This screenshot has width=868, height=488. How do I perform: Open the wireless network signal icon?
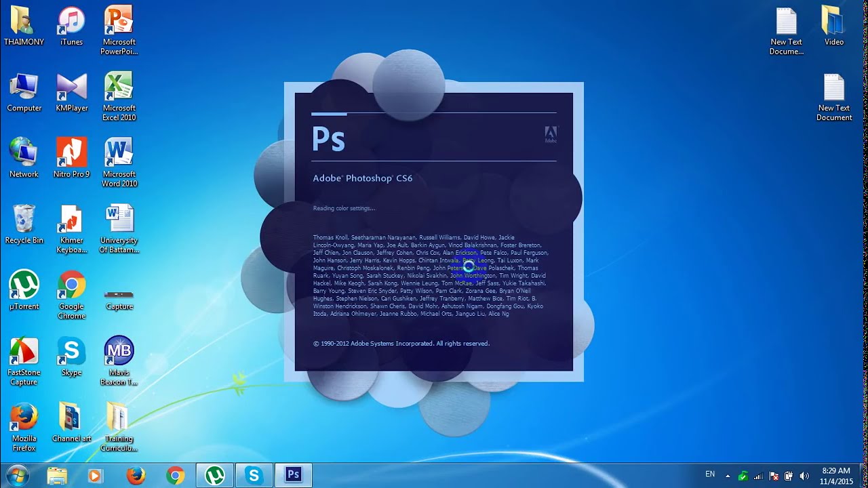(759, 476)
